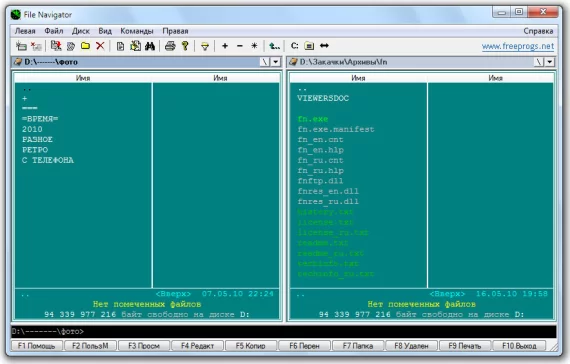Screen dimensions: 570x364
Task: Click the printer icon in the toolbar
Action: click(170, 46)
